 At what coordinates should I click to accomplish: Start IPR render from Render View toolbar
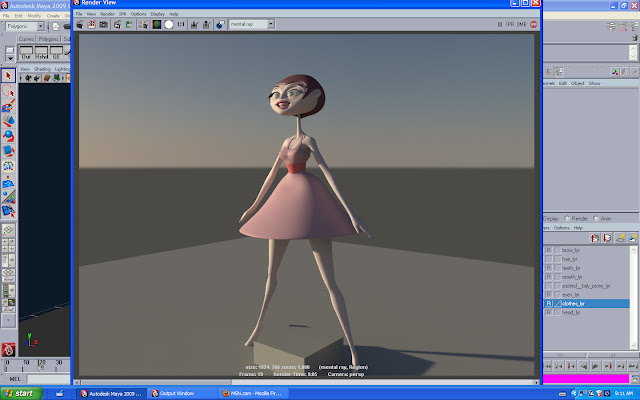(x=118, y=24)
